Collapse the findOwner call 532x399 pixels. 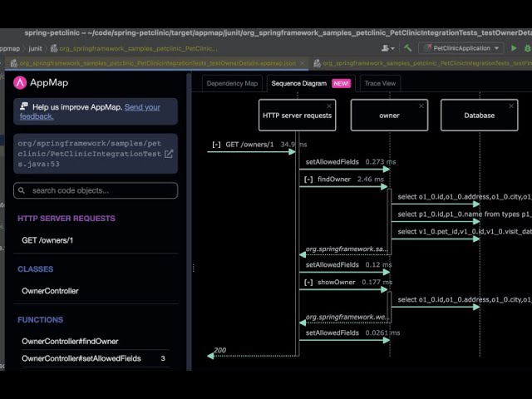pos(308,180)
